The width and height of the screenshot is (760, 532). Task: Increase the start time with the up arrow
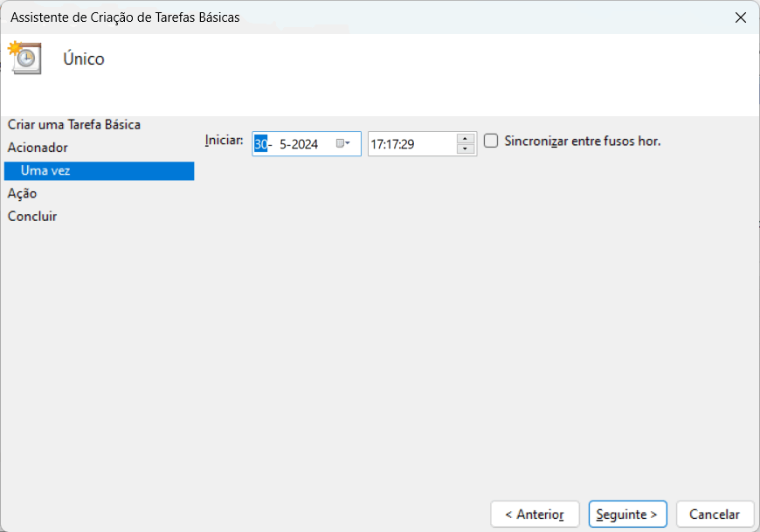tap(466, 138)
